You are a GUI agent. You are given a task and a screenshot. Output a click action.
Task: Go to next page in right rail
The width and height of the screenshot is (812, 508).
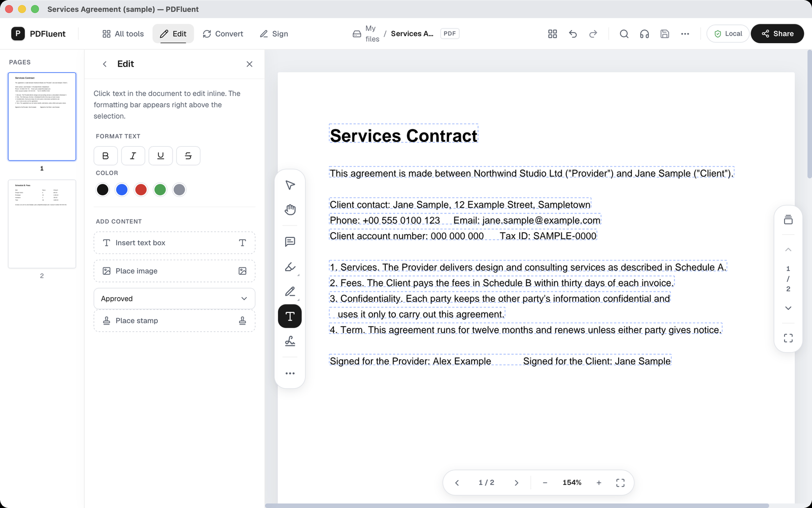click(788, 308)
